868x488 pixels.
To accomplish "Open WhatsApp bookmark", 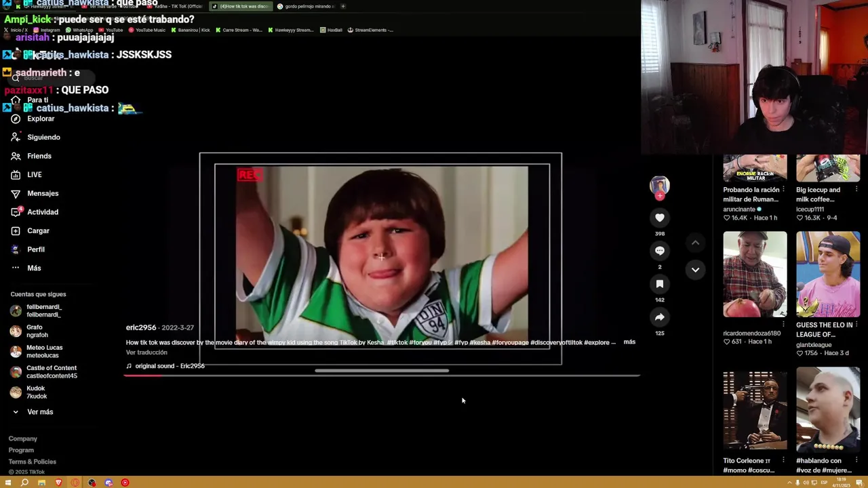I will click(x=80, y=30).
